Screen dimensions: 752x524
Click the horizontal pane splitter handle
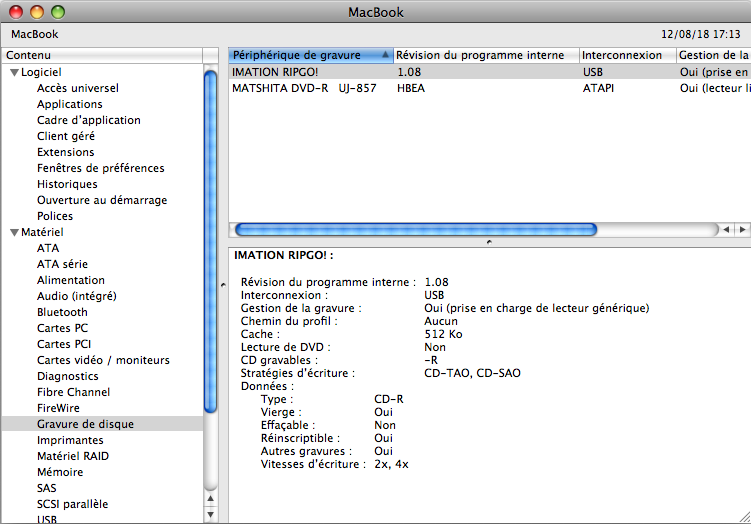click(489, 242)
